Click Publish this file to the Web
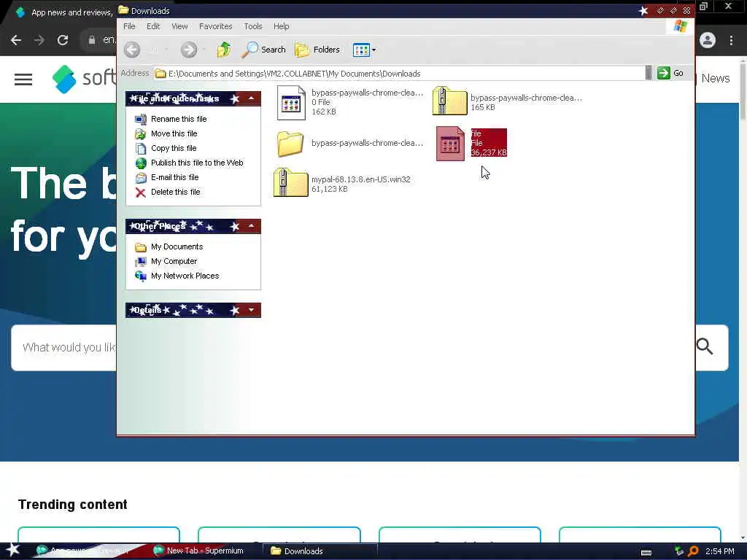Screen dimensions: 747x560 [x=197, y=163]
